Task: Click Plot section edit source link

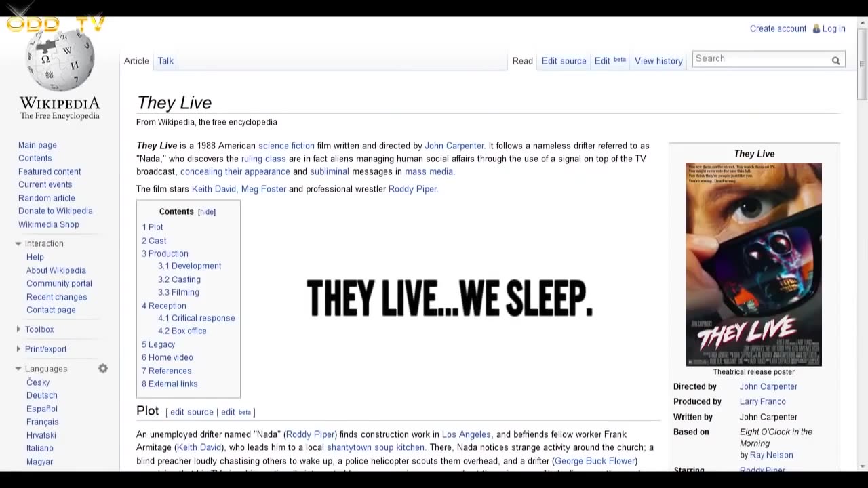Action: tap(192, 412)
